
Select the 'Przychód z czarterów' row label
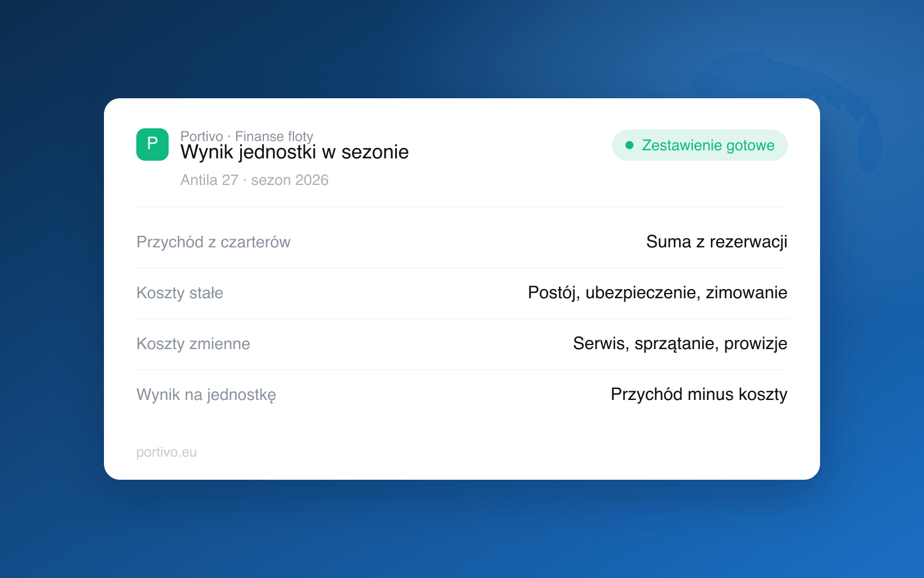[213, 242]
